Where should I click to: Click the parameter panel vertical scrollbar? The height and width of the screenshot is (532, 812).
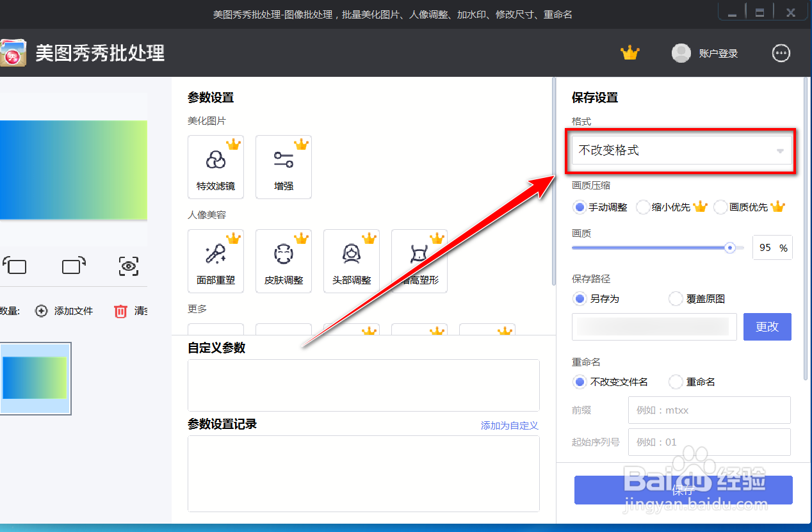(553, 182)
